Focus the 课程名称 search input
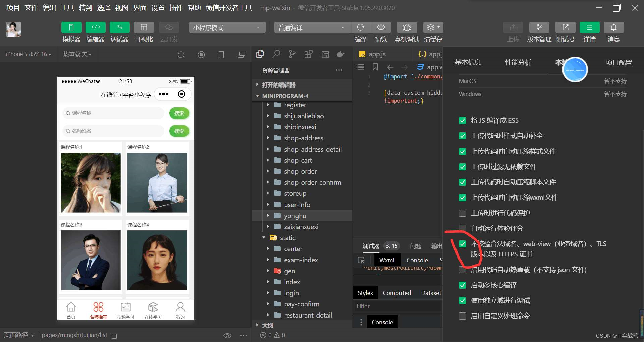Screen dimensions: 644x342 [x=113, y=113]
